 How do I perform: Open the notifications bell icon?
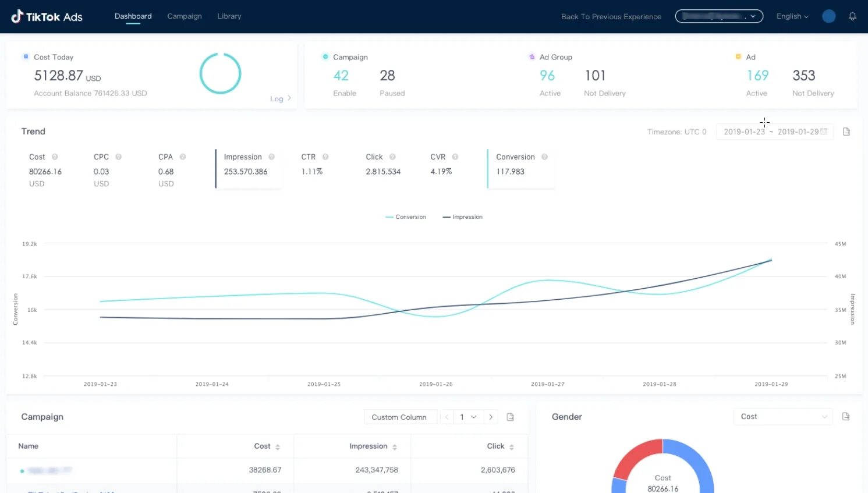coord(852,16)
